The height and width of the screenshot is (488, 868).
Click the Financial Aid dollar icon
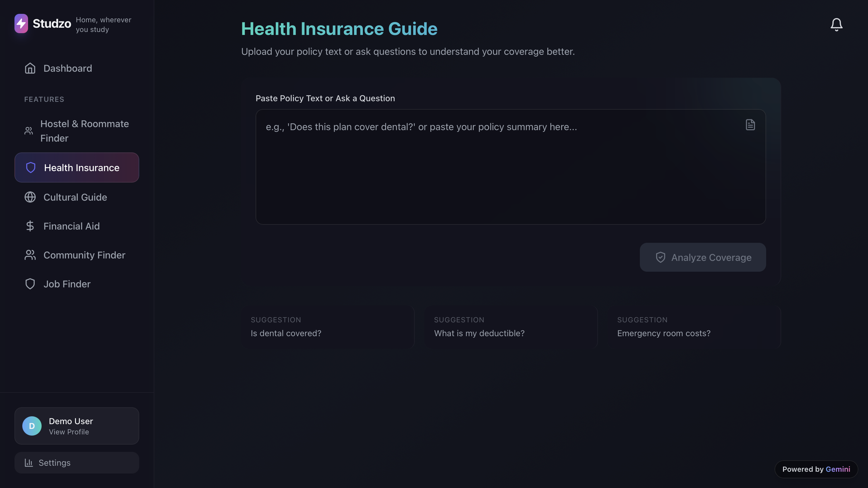click(x=30, y=226)
